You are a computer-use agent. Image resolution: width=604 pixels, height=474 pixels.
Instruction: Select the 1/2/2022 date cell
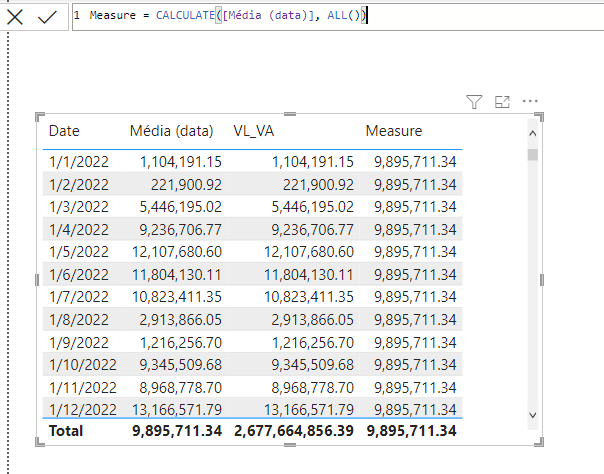coord(79,185)
